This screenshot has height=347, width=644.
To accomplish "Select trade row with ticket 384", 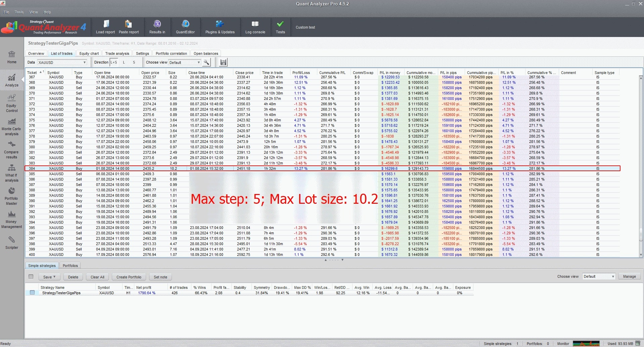I will click(x=322, y=168).
